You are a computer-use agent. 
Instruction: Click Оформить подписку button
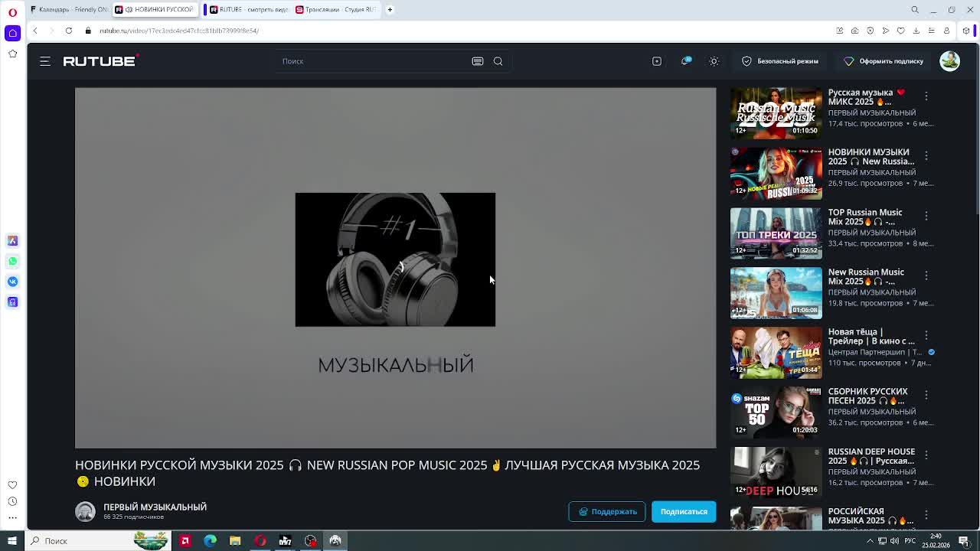(884, 61)
